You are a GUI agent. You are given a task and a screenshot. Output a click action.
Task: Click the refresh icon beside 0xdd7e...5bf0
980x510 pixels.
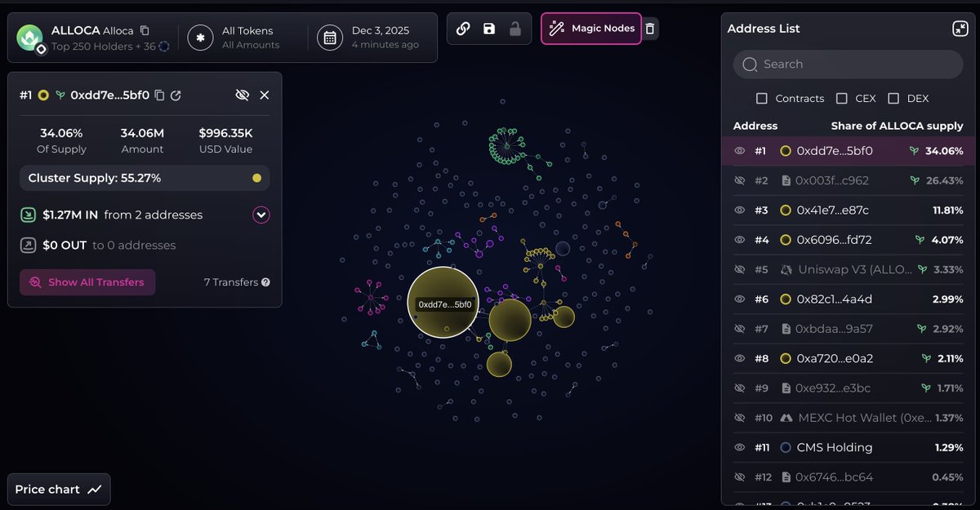pos(176,95)
